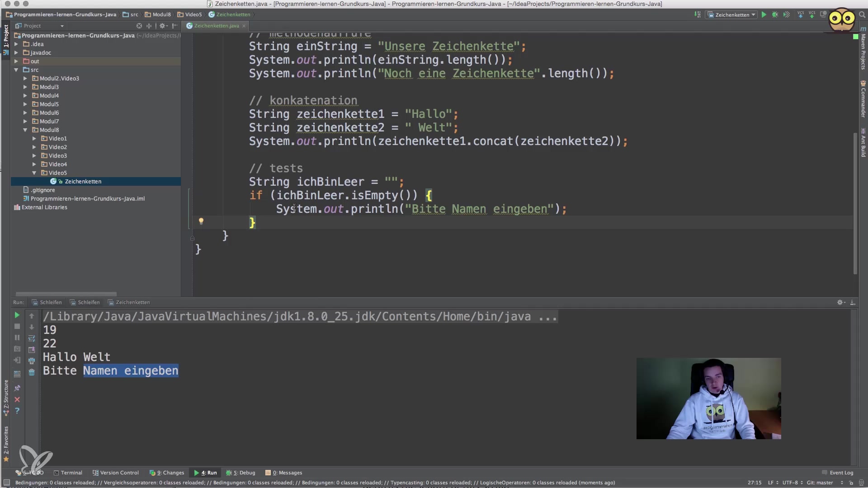This screenshot has height=488, width=868.
Task: Collapse the Modul8 folder in project tree
Action: tap(25, 130)
